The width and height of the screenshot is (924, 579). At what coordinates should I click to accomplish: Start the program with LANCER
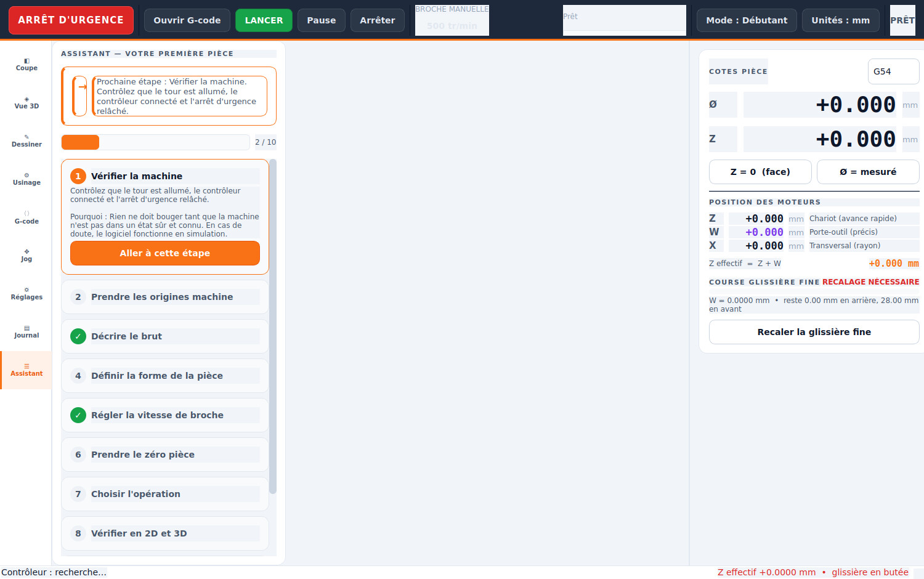click(264, 20)
